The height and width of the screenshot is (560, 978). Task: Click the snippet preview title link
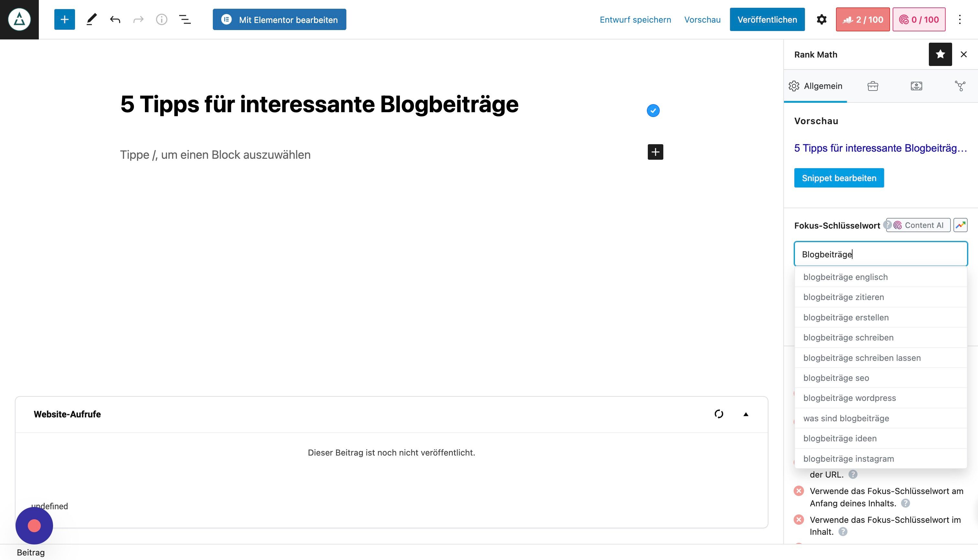click(x=880, y=148)
